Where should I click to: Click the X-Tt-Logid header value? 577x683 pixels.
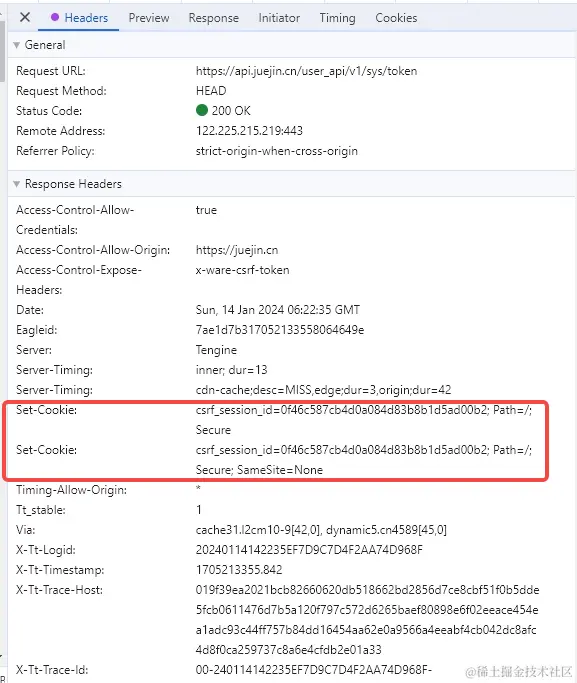[x=309, y=550]
